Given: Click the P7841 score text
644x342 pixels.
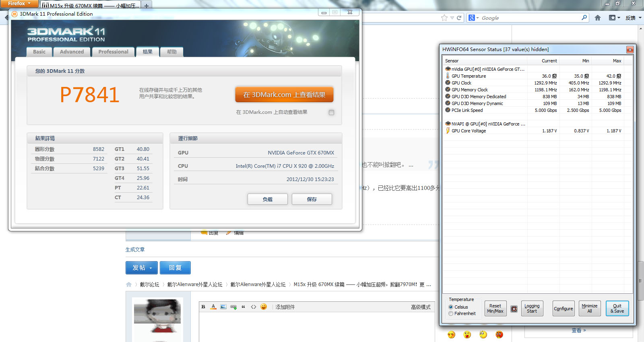Looking at the screenshot, I should 90,95.
